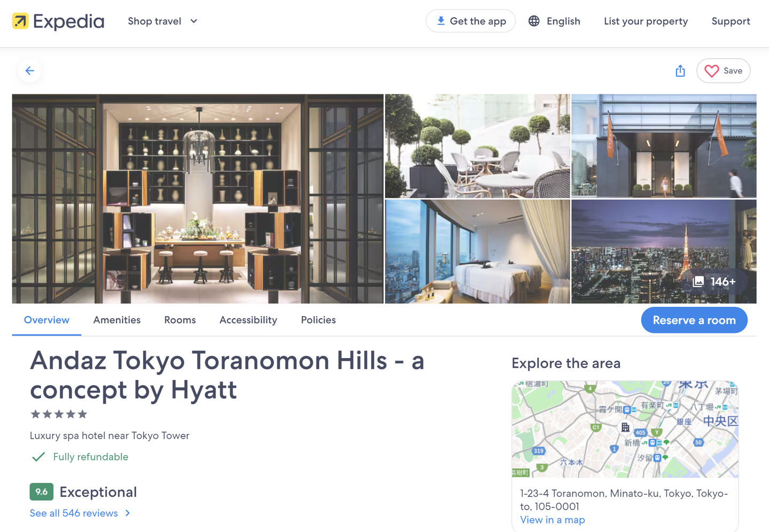This screenshot has width=769, height=532.
Task: Save hotel with the heart button
Action: pyautogui.click(x=723, y=70)
